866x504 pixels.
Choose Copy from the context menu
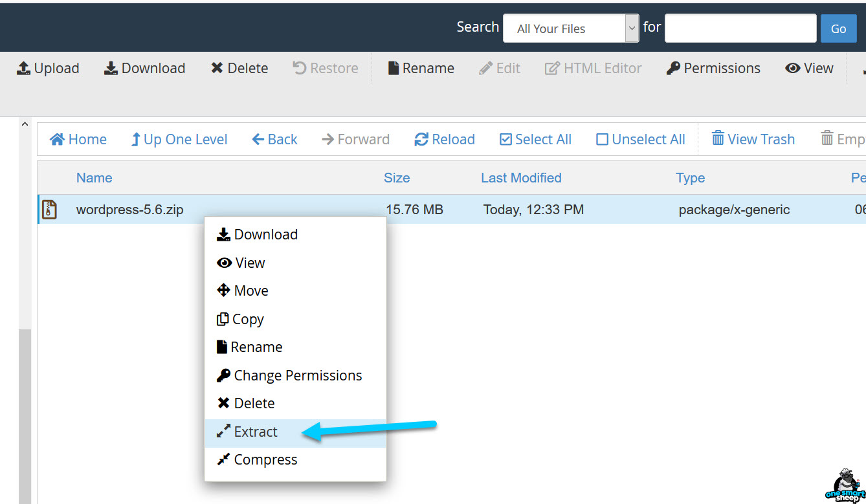point(295,319)
